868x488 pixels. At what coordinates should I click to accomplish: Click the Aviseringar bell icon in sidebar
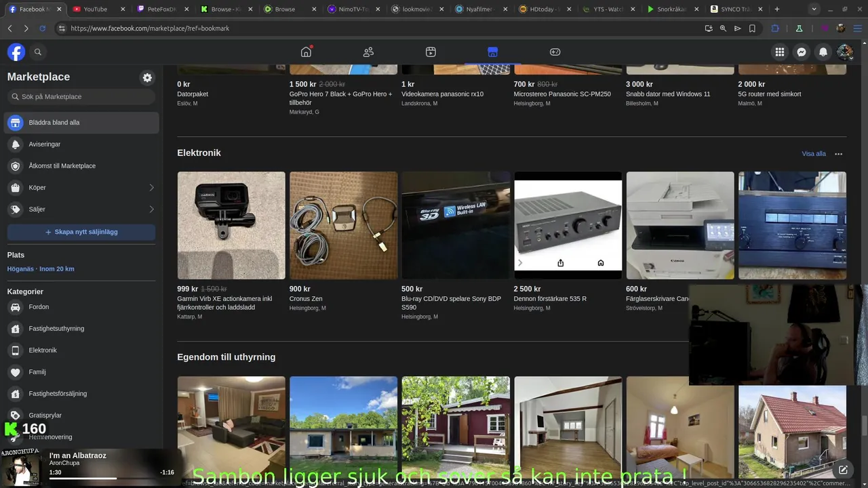[x=16, y=144]
